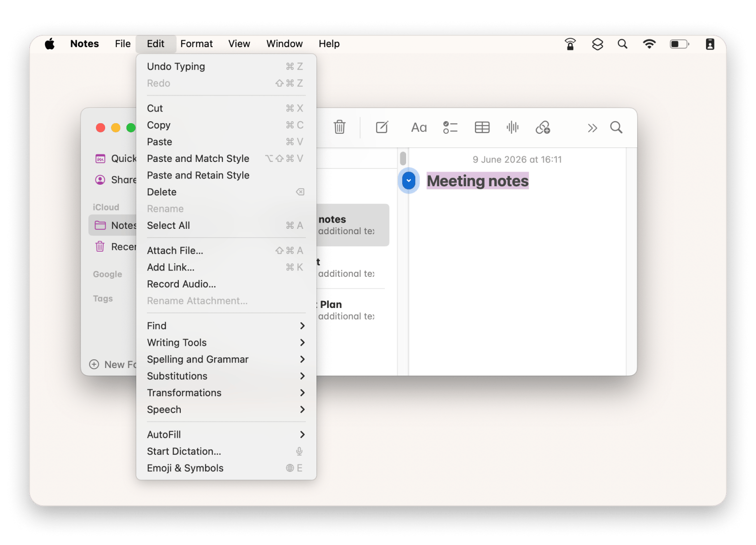The height and width of the screenshot is (545, 756).
Task: Click the record audio waveform icon
Action: pyautogui.click(x=513, y=128)
